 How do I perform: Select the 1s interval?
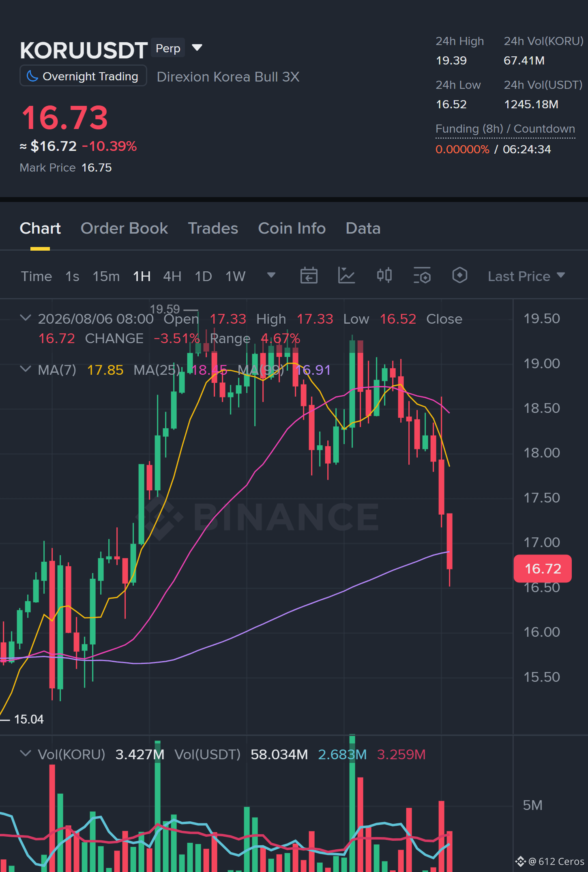[72, 276]
